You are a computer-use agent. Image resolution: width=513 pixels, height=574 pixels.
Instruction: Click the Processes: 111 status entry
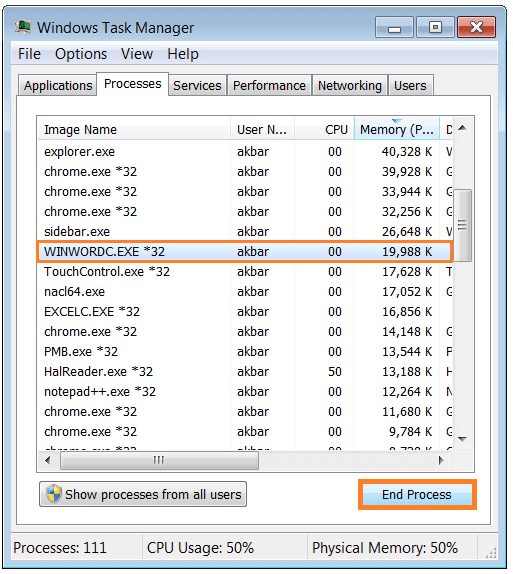coord(60,548)
